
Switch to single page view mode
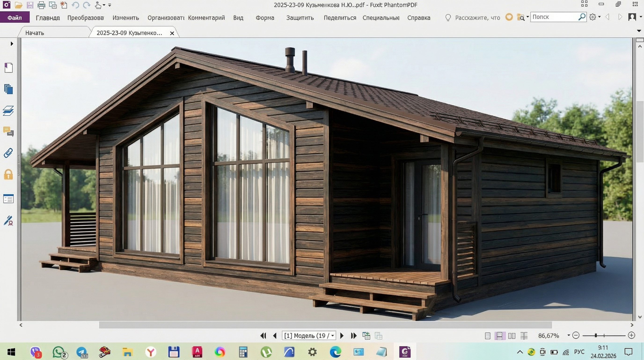(x=487, y=336)
